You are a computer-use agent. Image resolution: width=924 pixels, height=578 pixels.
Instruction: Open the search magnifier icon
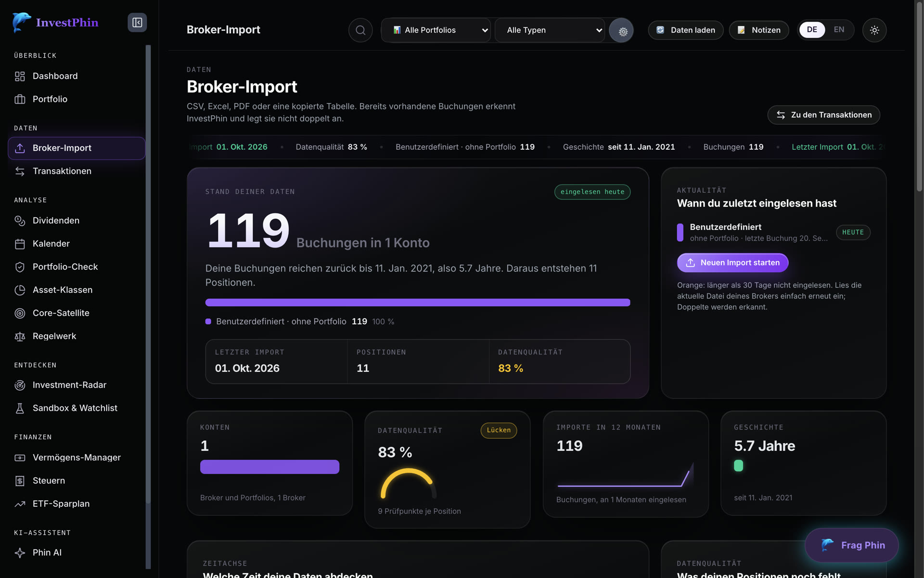(x=360, y=30)
